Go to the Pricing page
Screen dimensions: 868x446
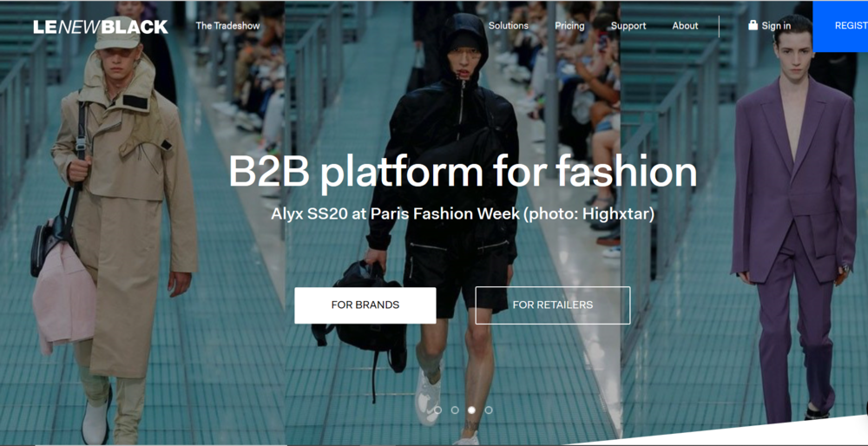569,25
